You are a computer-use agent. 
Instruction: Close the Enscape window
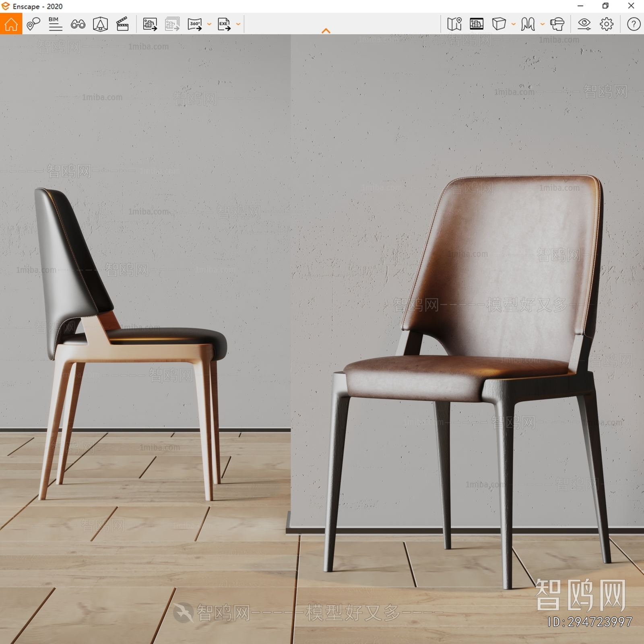[x=631, y=6]
